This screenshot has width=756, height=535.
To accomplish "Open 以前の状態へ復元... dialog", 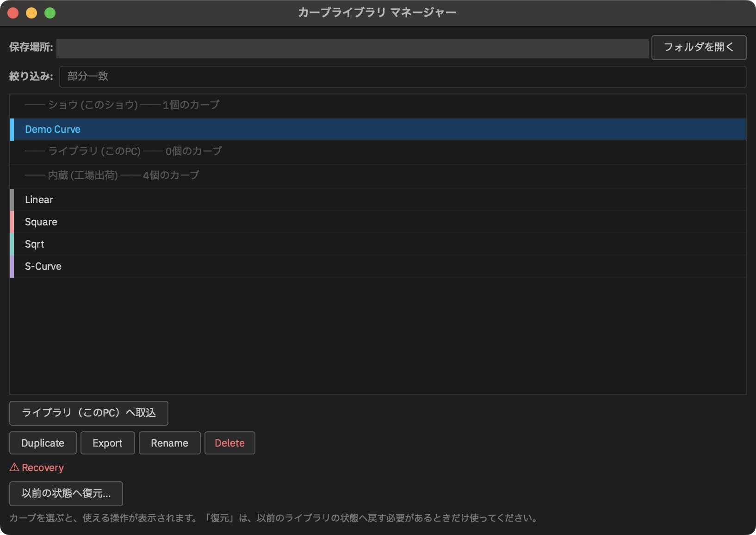I will point(66,494).
